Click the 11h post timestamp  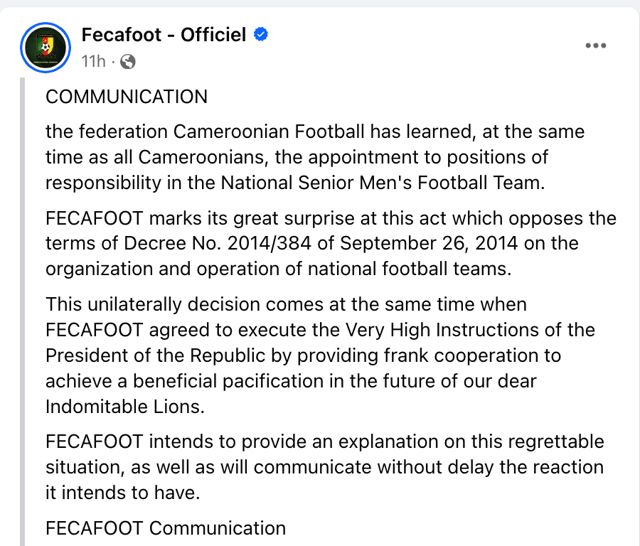pyautogui.click(x=93, y=61)
